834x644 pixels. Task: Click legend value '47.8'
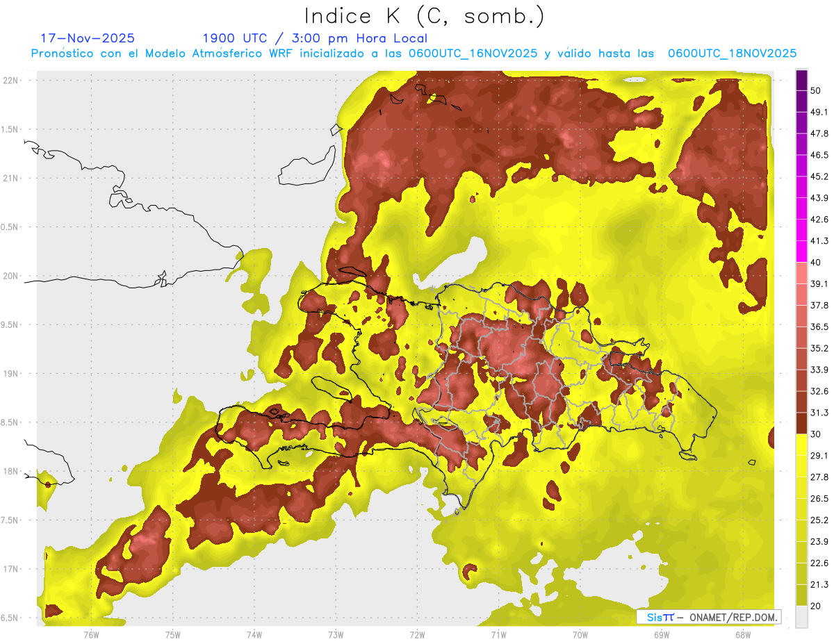point(819,133)
